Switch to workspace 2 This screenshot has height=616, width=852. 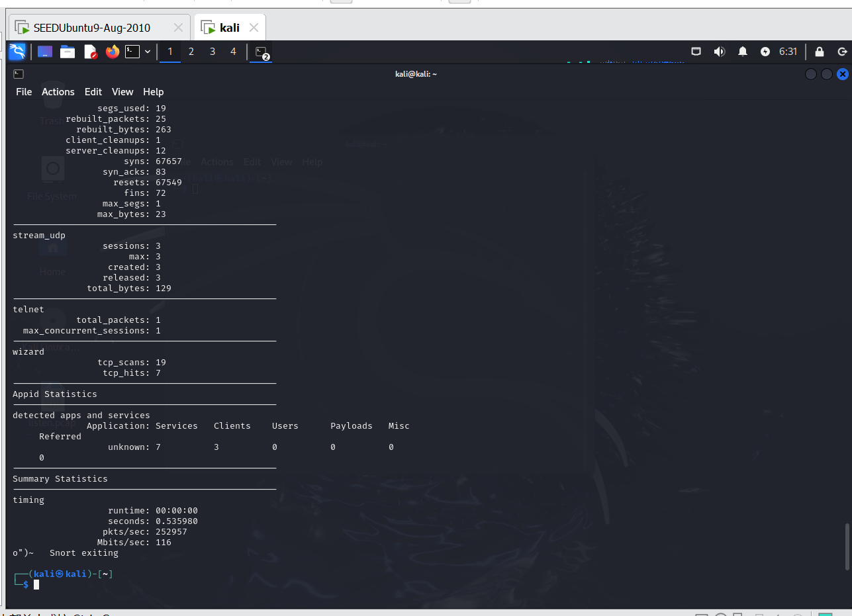[191, 52]
